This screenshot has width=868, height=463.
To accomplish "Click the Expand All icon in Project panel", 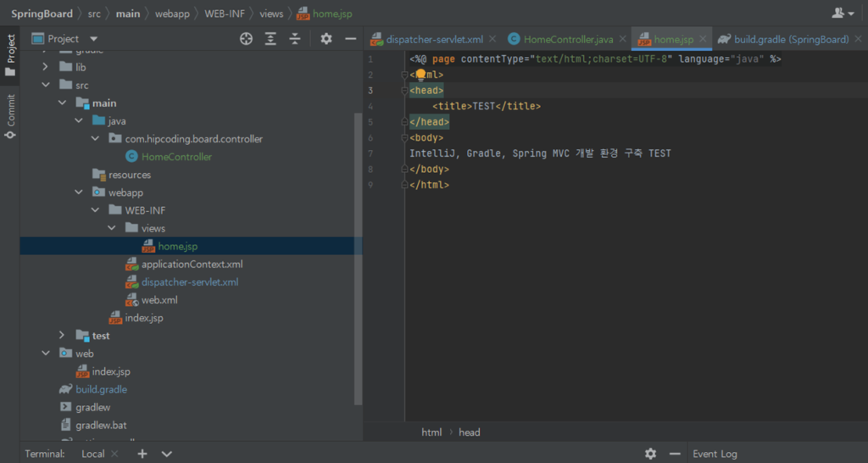I will [x=270, y=39].
